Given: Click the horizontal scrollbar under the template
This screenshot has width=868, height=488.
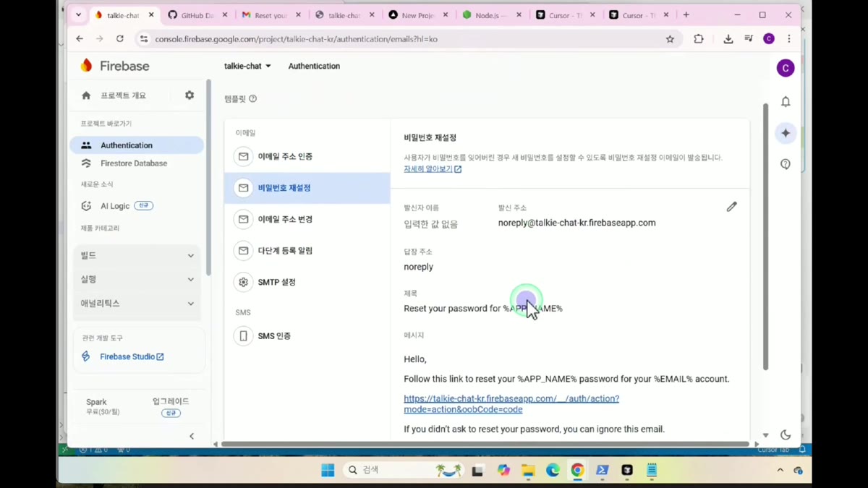Looking at the screenshot, I should (485, 444).
